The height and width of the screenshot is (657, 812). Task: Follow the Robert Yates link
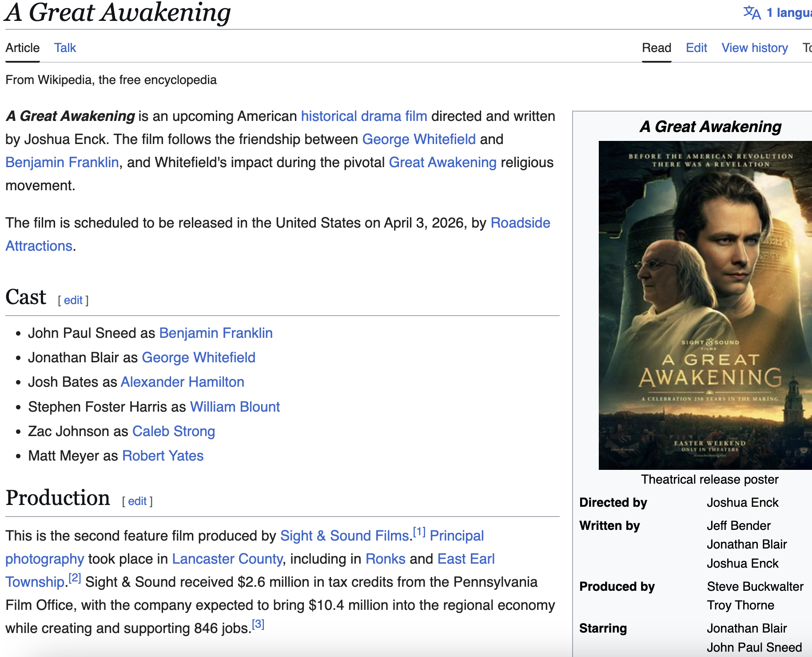point(163,456)
